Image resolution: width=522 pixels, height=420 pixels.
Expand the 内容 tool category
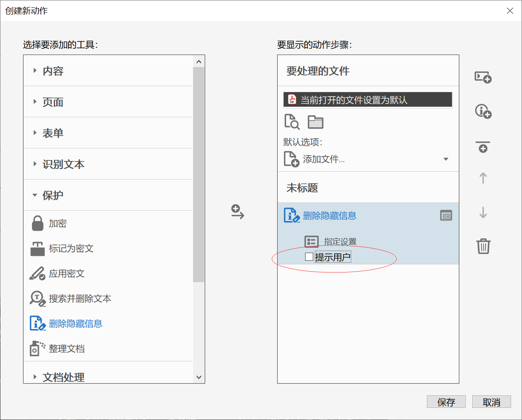35,70
